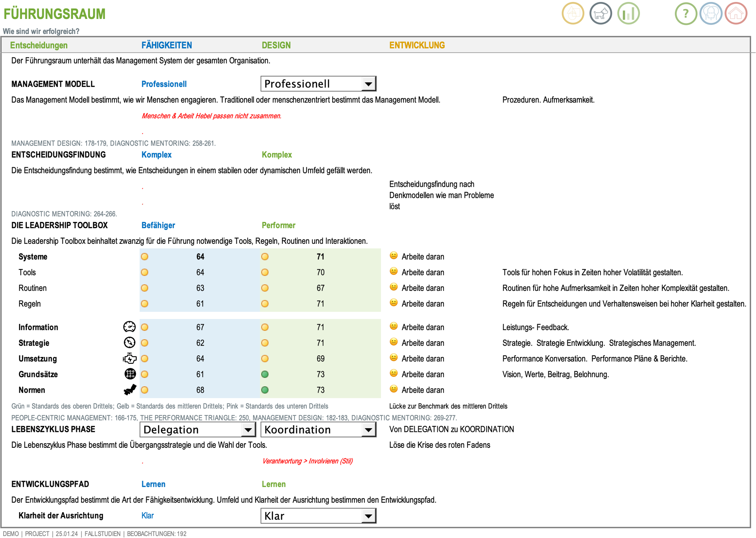The height and width of the screenshot is (538, 756).
Task: Click the LEBENSZYKLUS PHASE heading
Action: point(53,429)
